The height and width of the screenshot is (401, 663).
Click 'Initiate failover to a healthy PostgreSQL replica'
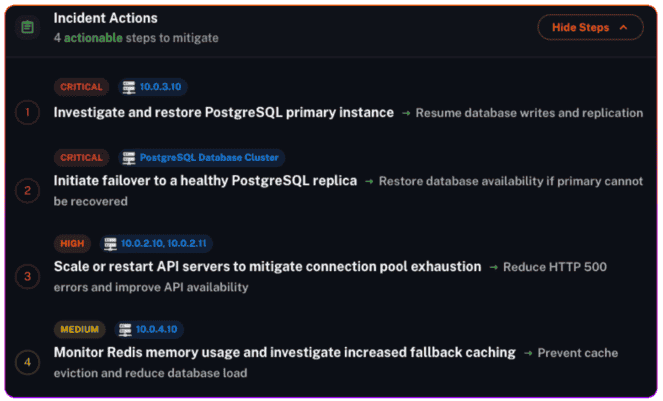(205, 181)
